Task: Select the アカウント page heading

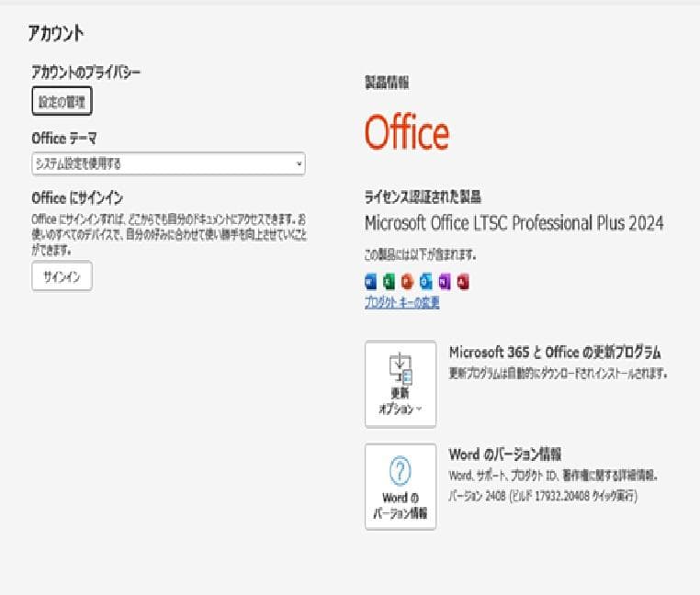Action: (x=56, y=33)
